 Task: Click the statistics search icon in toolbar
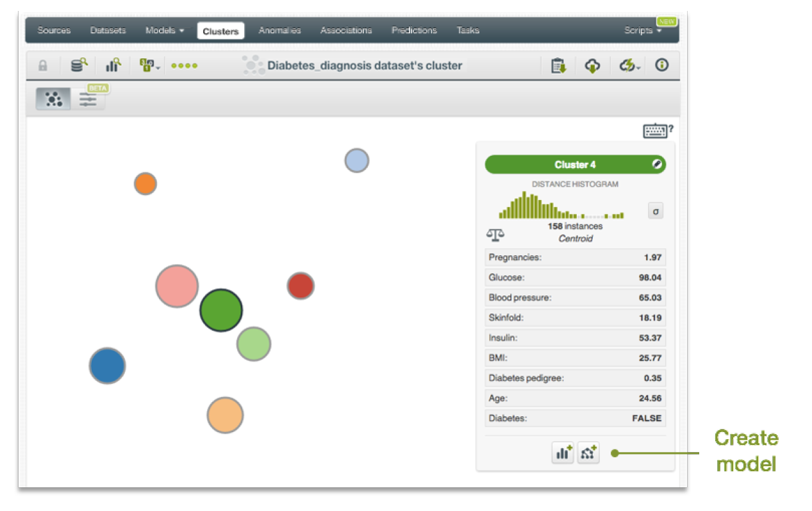(x=113, y=65)
